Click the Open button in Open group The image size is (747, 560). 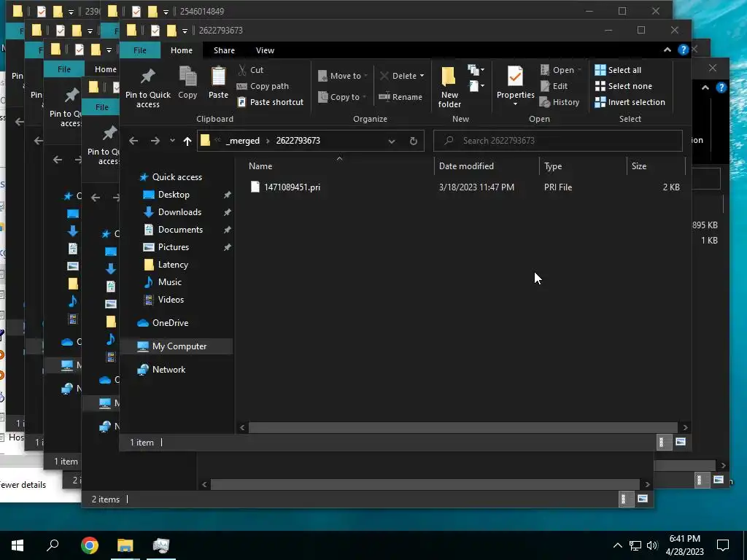(561, 70)
